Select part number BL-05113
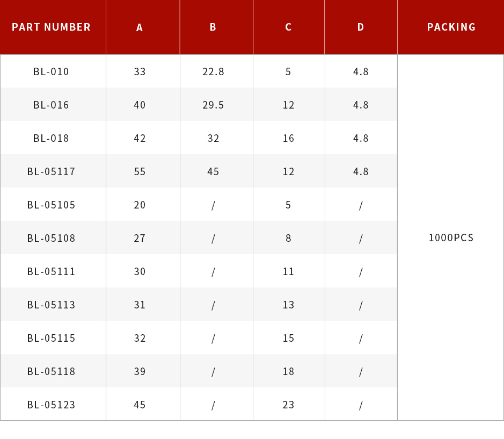This screenshot has width=504, height=439. 51,305
